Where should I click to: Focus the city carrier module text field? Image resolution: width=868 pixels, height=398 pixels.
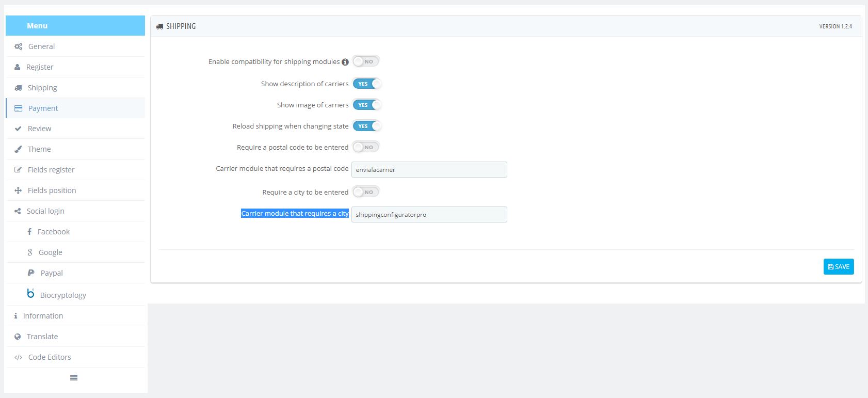429,215
